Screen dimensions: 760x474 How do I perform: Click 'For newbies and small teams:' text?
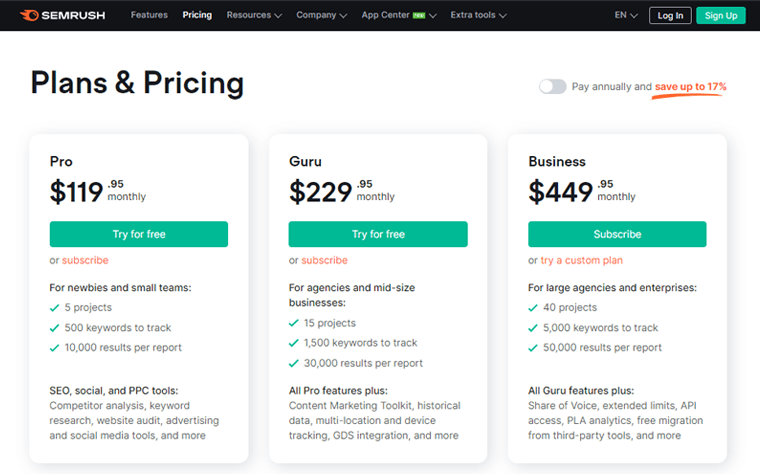[120, 288]
